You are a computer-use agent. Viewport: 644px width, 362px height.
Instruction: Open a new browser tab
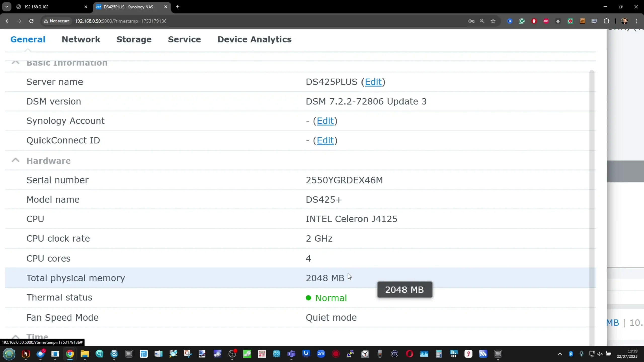pyautogui.click(x=178, y=7)
